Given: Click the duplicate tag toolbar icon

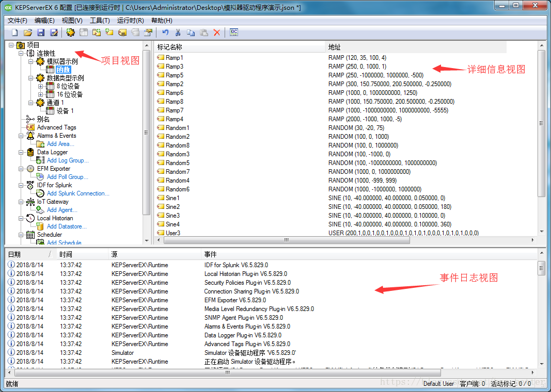Looking at the screenshot, I should [x=135, y=32].
